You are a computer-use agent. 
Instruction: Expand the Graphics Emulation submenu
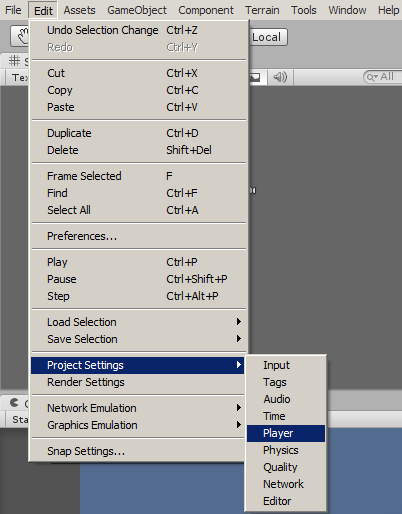pyautogui.click(x=138, y=425)
